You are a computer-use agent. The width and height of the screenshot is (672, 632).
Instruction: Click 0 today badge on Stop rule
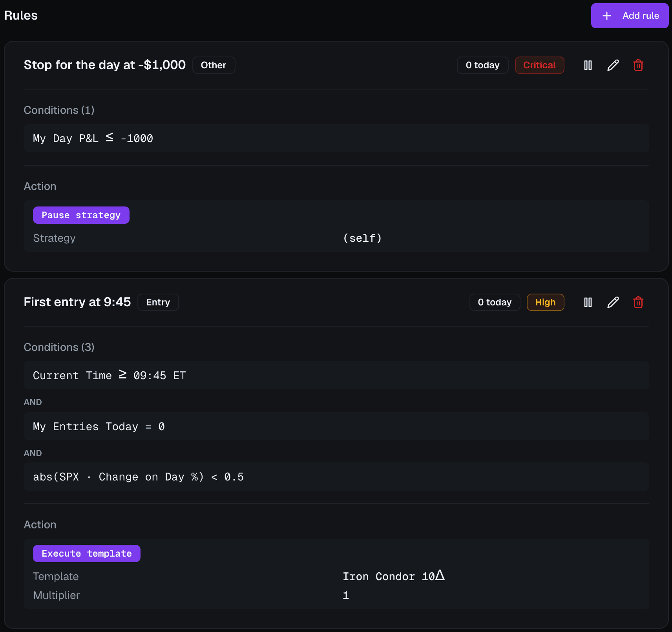pos(482,65)
